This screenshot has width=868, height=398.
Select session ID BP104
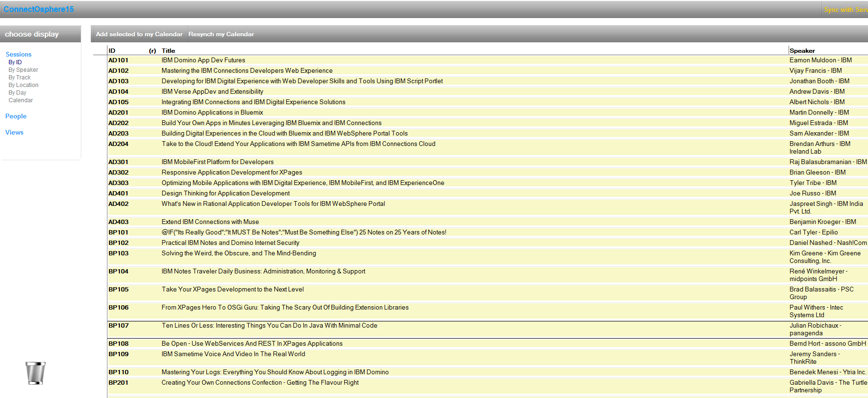tap(118, 272)
